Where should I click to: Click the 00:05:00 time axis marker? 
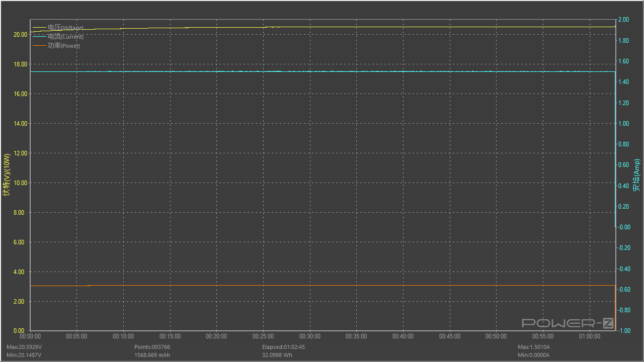(x=76, y=336)
